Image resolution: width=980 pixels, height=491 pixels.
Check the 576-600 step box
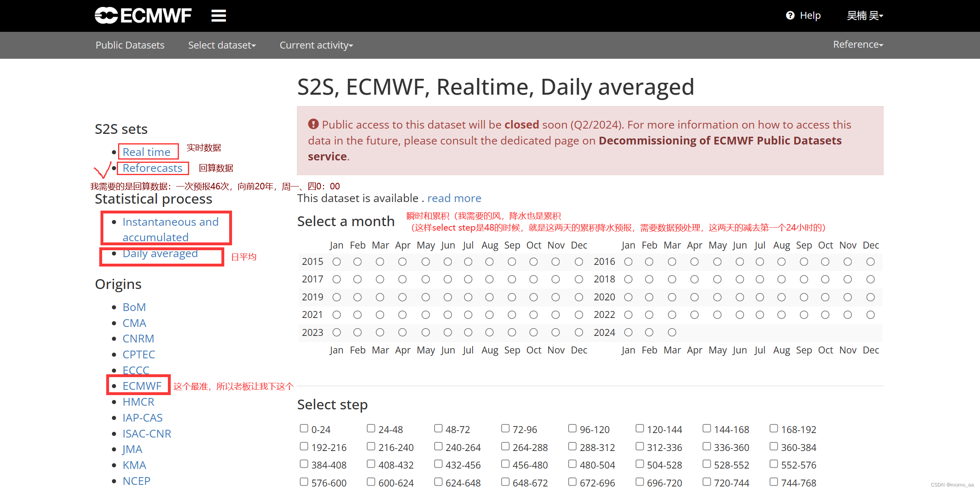coord(304,482)
